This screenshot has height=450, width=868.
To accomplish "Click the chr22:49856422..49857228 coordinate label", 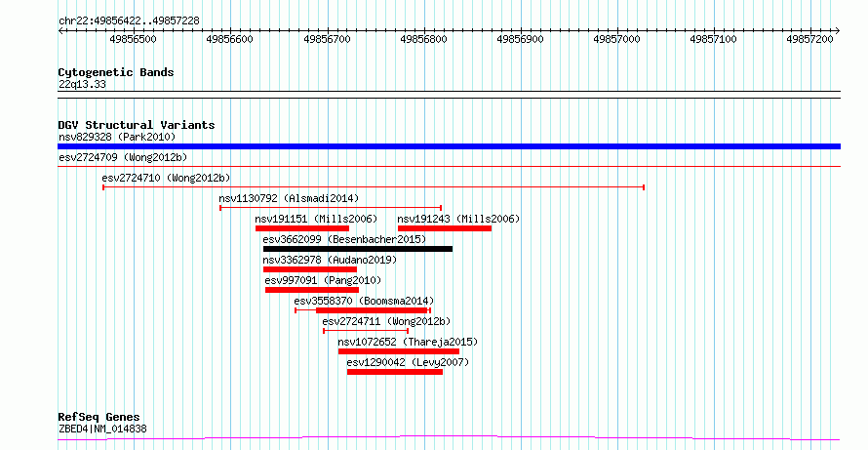I will 129,21.
